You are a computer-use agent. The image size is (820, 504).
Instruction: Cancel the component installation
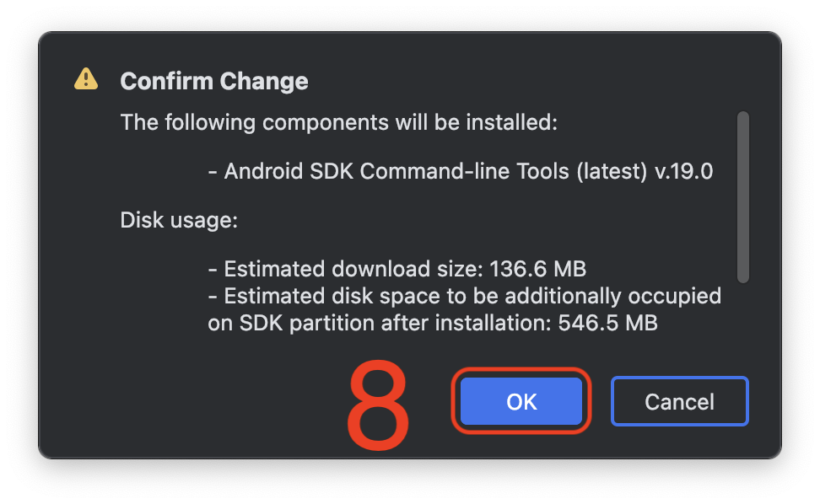pyautogui.click(x=679, y=401)
